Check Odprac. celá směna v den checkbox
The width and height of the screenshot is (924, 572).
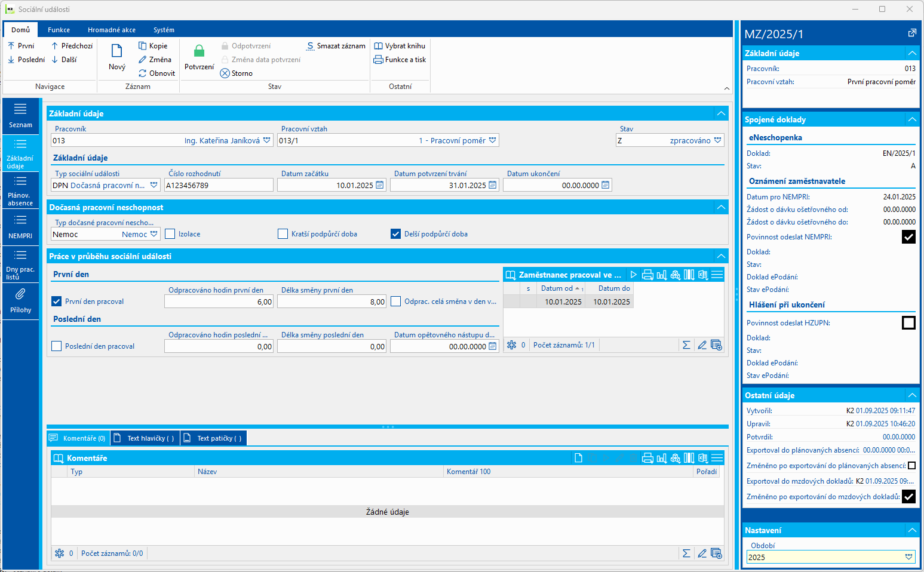pyautogui.click(x=395, y=302)
